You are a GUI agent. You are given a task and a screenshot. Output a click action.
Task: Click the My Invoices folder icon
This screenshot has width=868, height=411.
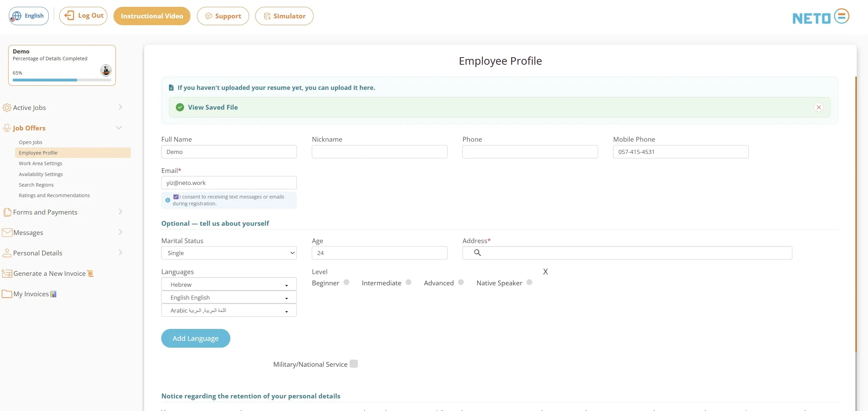tap(7, 294)
